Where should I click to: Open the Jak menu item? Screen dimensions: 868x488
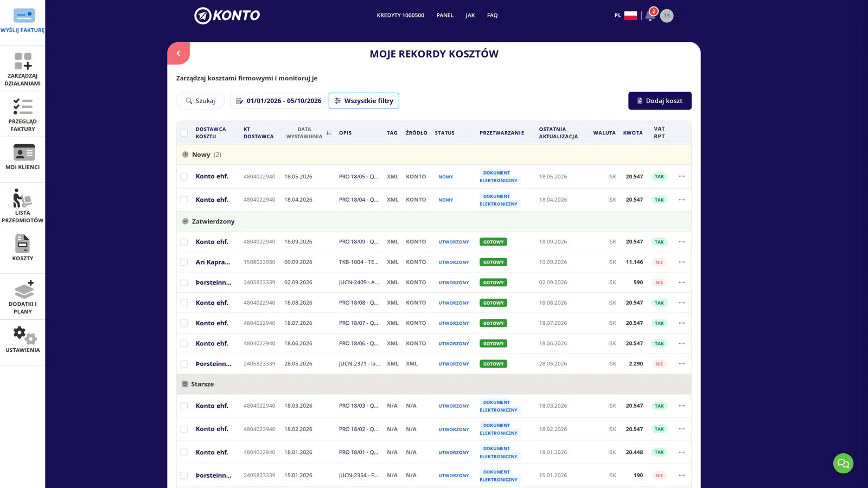click(470, 15)
